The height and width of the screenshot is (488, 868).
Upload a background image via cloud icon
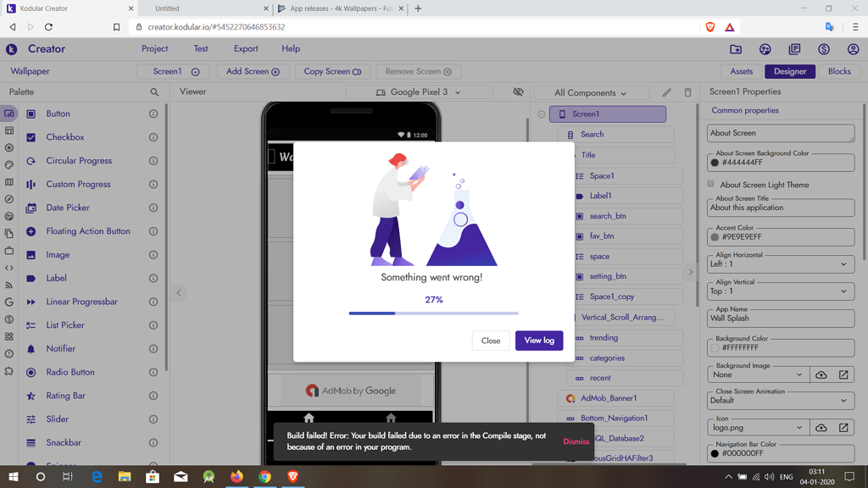tap(821, 374)
